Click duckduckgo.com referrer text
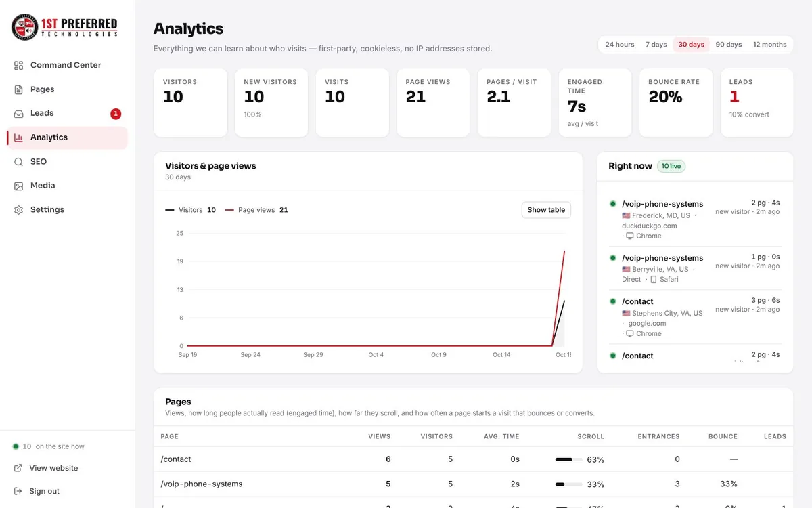The height and width of the screenshot is (508, 812). pyautogui.click(x=649, y=226)
